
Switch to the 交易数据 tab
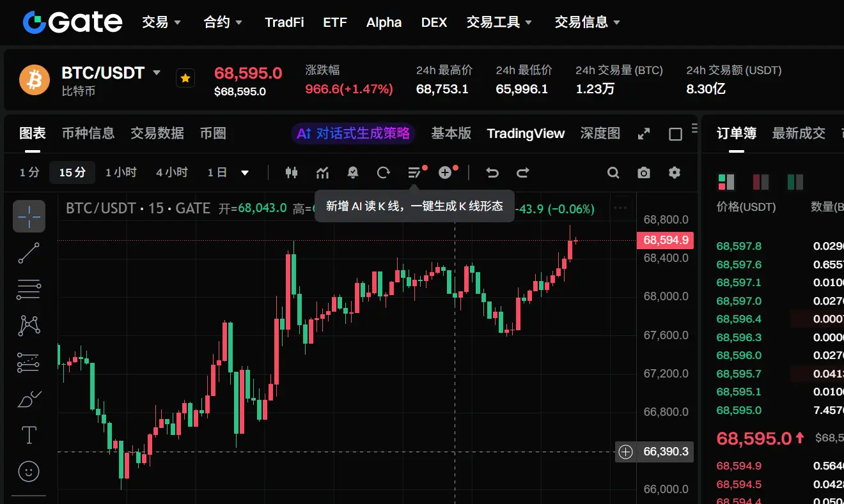157,134
